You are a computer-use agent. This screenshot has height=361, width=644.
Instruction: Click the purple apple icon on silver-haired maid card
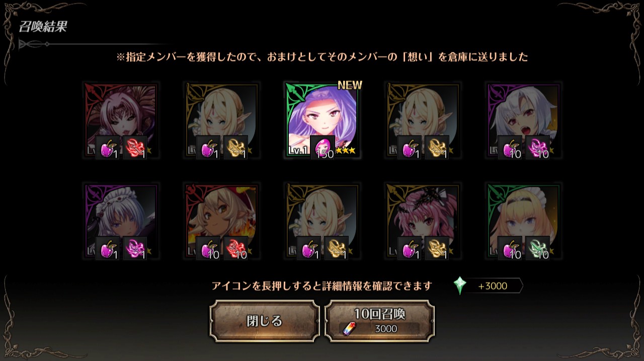(x=108, y=248)
